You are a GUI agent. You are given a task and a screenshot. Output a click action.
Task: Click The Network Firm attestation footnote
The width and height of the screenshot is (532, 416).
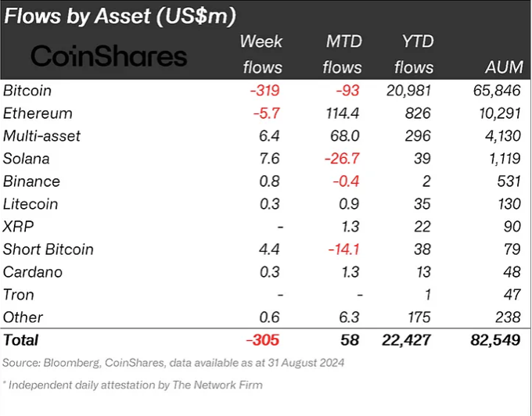click(133, 385)
